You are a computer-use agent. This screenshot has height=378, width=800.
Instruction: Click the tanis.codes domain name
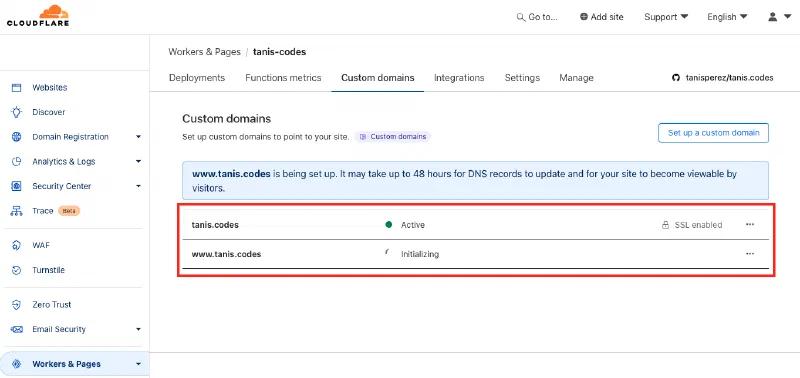click(x=215, y=225)
